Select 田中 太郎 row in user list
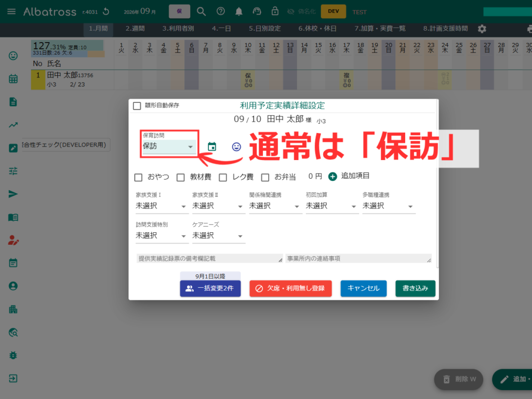This screenshot has height=399, width=532. [73, 79]
